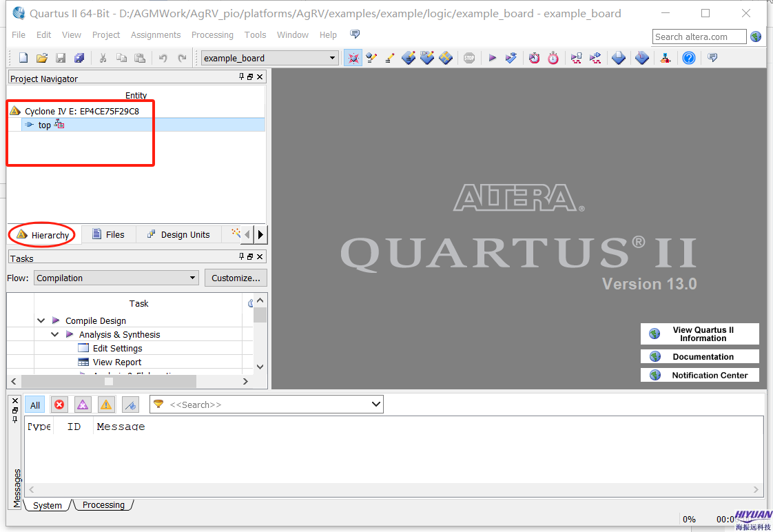
Task: Open TimeQuest Timing Analyzer clock icon
Action: 535,58
